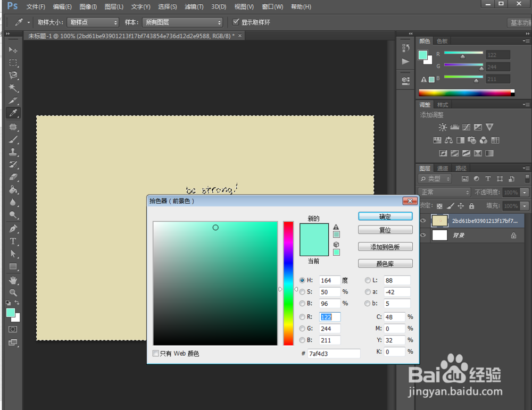The image size is (532, 410).
Task: Toggle Quick Mask mode icon
Action: tap(13, 329)
